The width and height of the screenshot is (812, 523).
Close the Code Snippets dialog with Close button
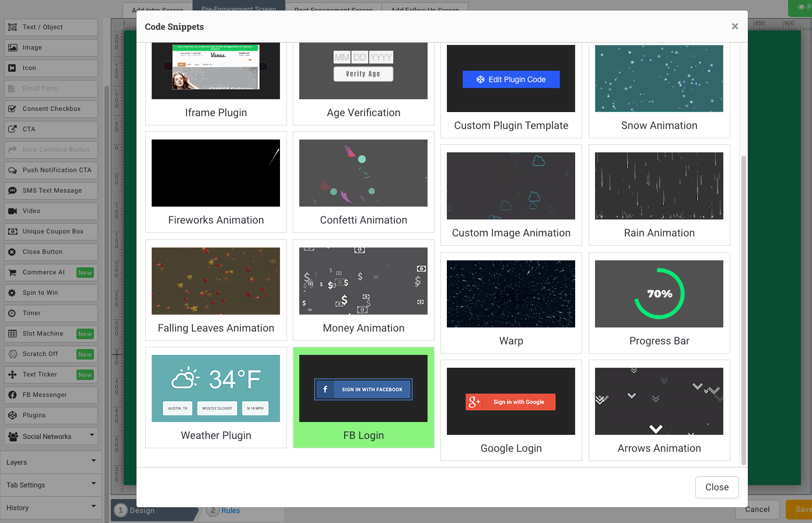click(716, 487)
